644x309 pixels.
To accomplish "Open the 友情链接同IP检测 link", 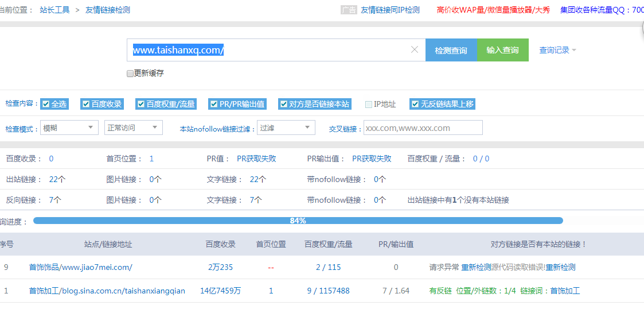I will click(390, 10).
